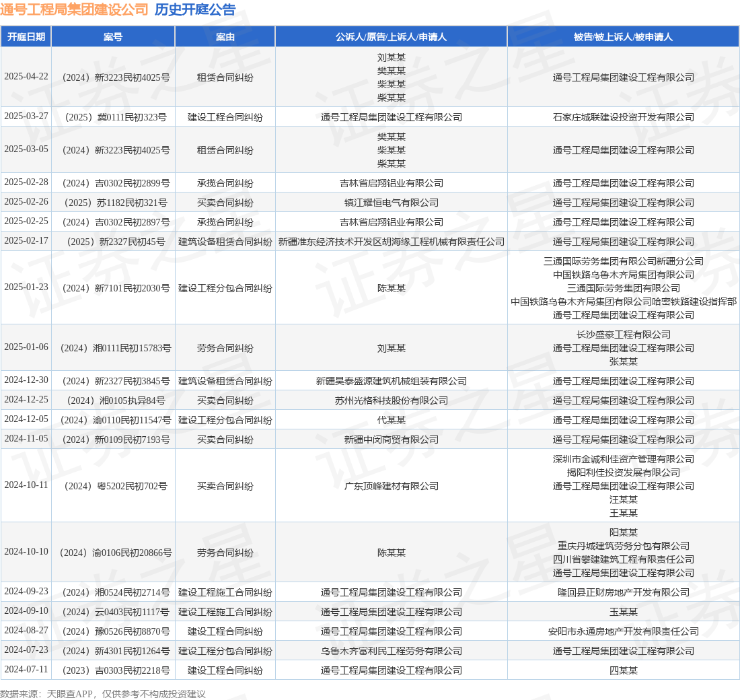Click 长沙盛豪工程有限公司 defendant

click(624, 335)
